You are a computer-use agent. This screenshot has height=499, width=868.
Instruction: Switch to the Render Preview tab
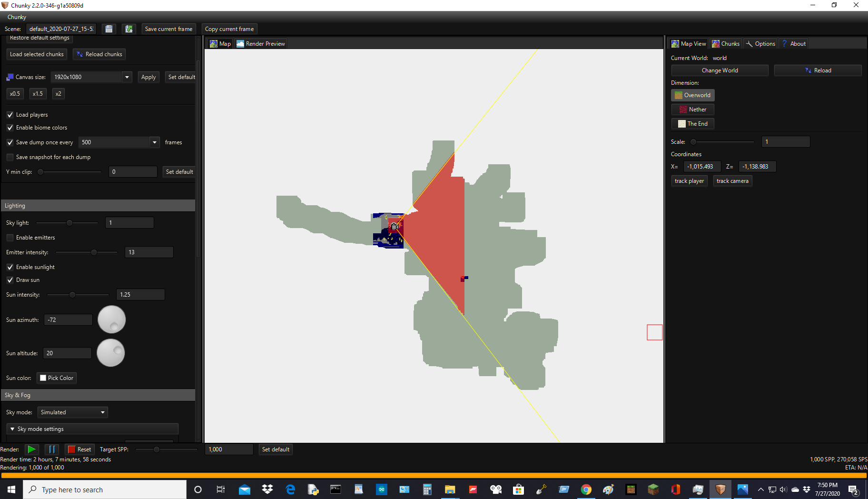[x=260, y=43]
